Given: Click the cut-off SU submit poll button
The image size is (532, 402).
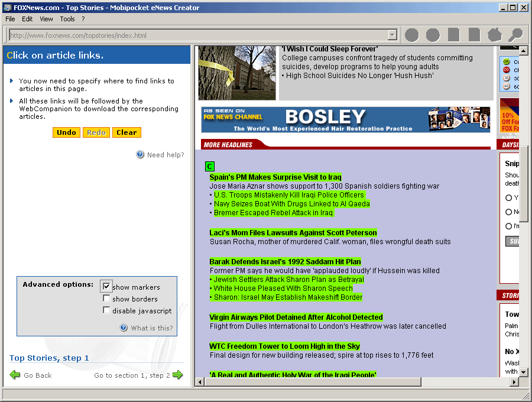Looking at the screenshot, I should (512, 241).
